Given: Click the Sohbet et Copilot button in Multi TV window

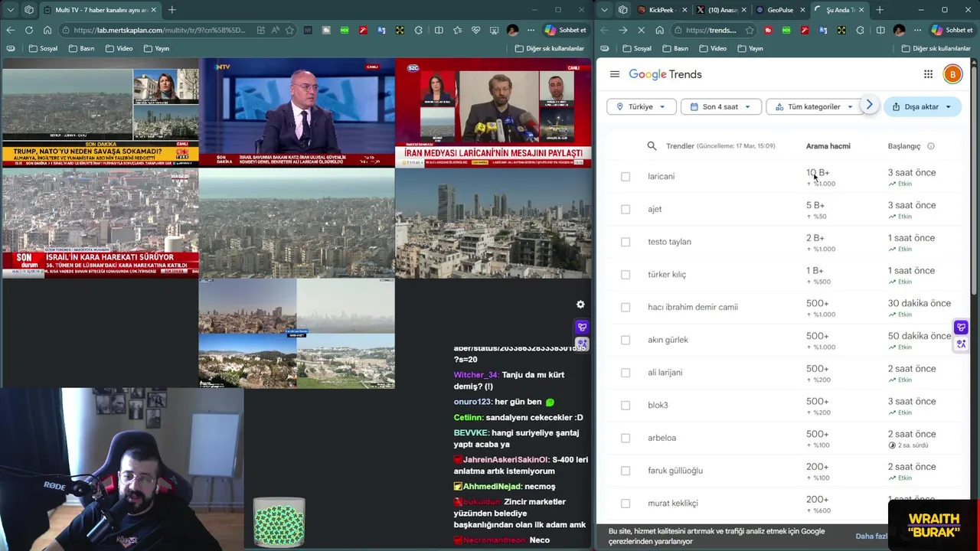Looking at the screenshot, I should pyautogui.click(x=565, y=31).
